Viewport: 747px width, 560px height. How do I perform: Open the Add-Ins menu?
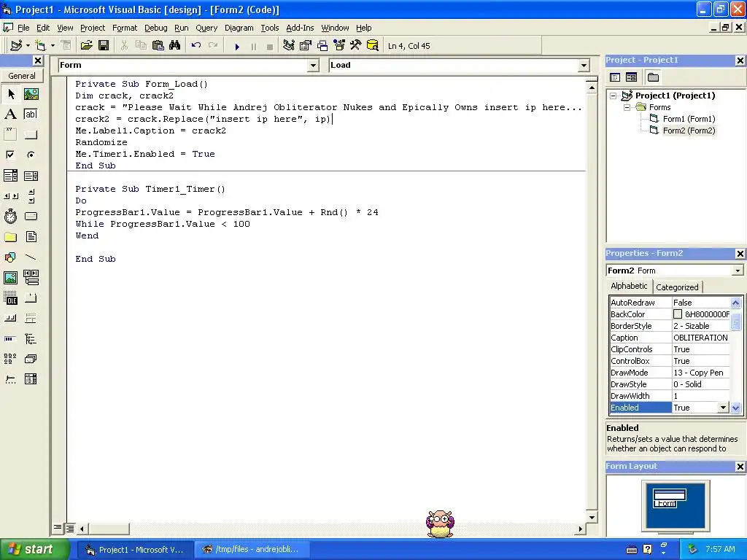pyautogui.click(x=300, y=28)
